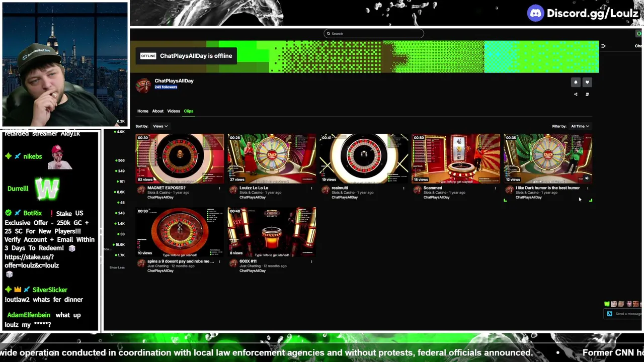
Task: Click SilverSlicker username in stream chat
Action: (x=50, y=290)
